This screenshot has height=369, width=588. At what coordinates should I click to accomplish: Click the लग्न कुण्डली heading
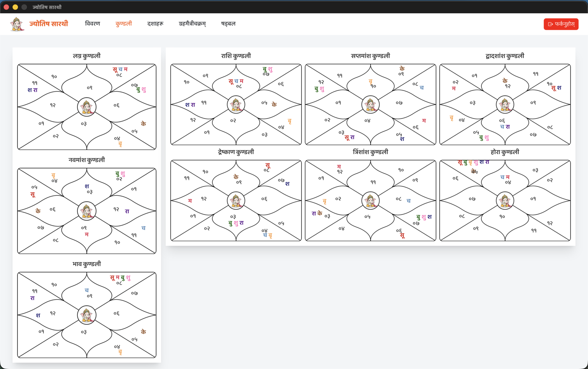click(87, 56)
